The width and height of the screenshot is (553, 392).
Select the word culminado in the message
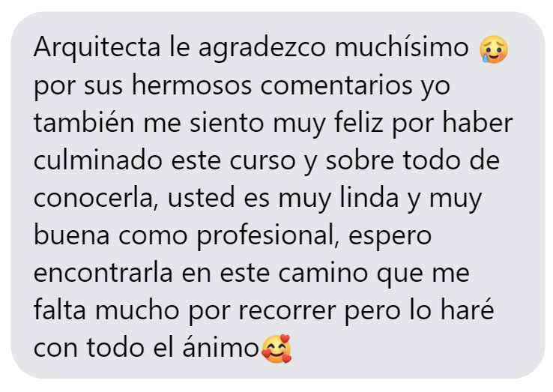pos(98,160)
